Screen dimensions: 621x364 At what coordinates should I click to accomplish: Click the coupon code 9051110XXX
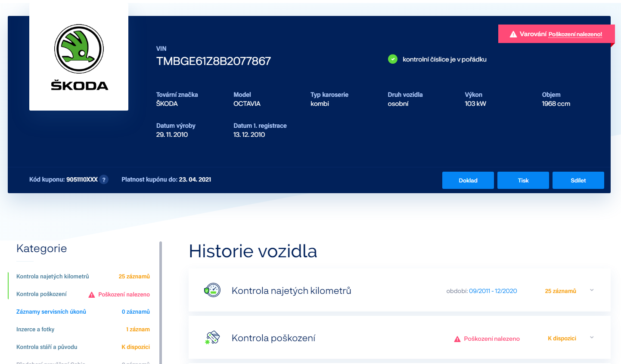pyautogui.click(x=82, y=179)
